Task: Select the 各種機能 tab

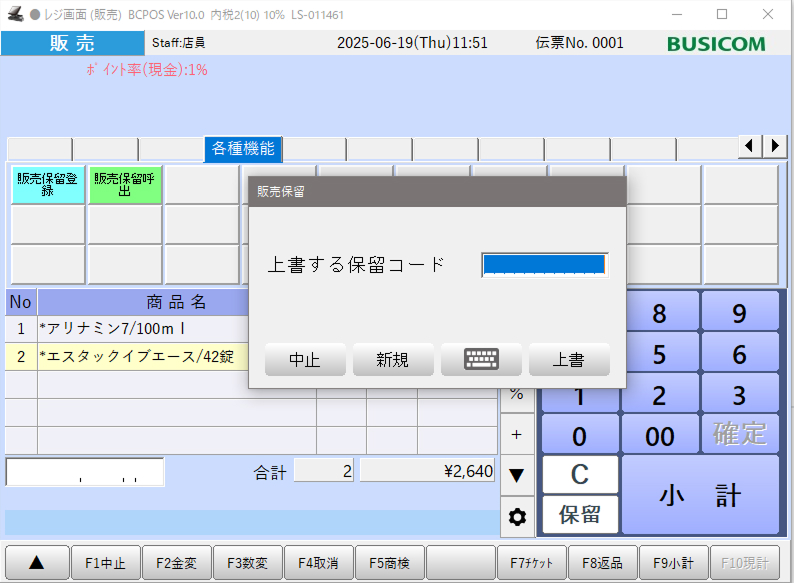Action: pyautogui.click(x=243, y=148)
